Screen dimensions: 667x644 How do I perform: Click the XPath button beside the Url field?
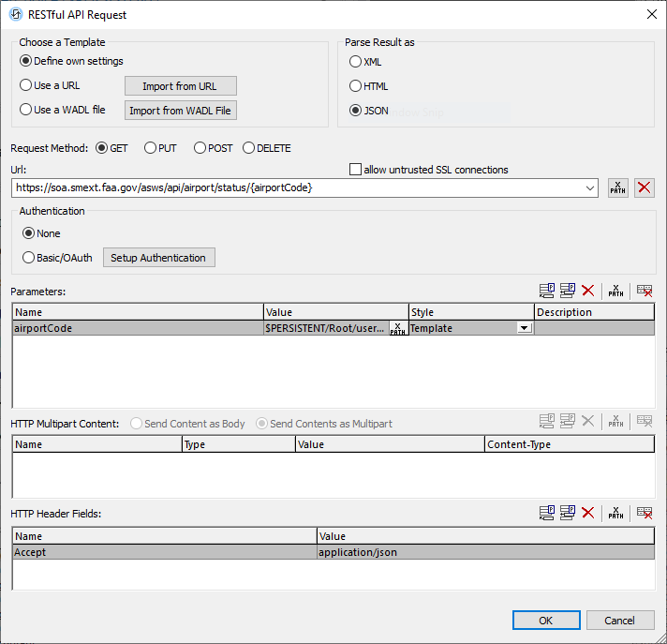point(617,187)
